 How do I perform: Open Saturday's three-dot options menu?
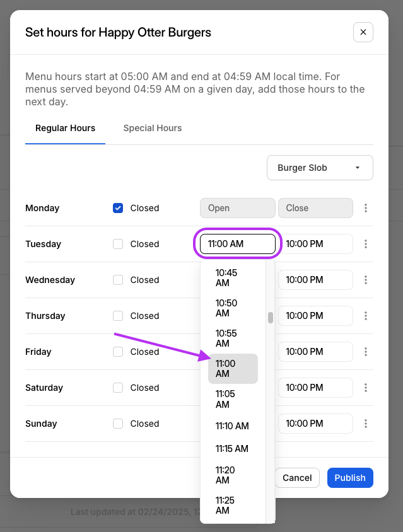pyautogui.click(x=366, y=388)
